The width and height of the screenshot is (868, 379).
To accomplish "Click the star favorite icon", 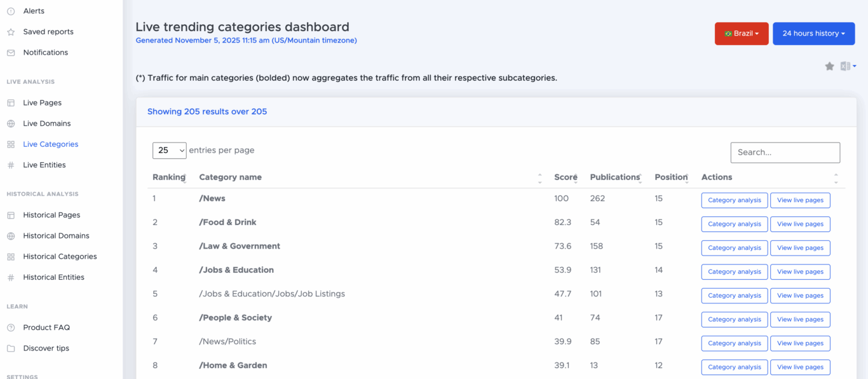I will click(x=829, y=66).
